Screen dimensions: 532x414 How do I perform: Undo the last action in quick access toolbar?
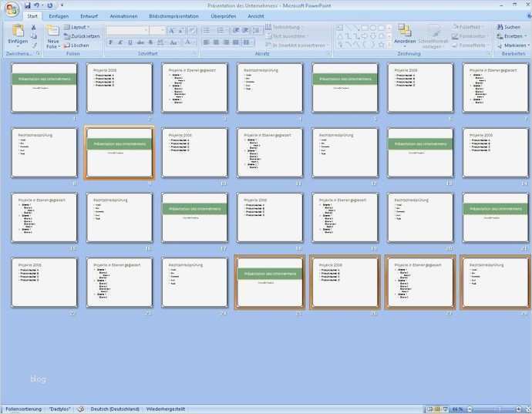(x=37, y=5)
